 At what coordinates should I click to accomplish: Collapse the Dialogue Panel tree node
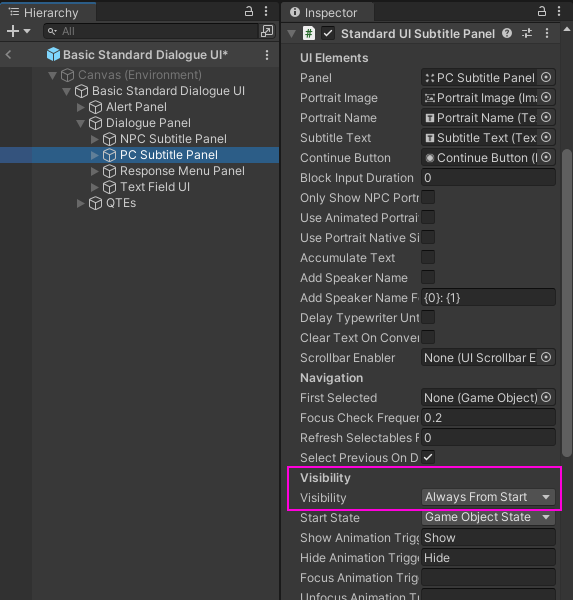pos(80,123)
